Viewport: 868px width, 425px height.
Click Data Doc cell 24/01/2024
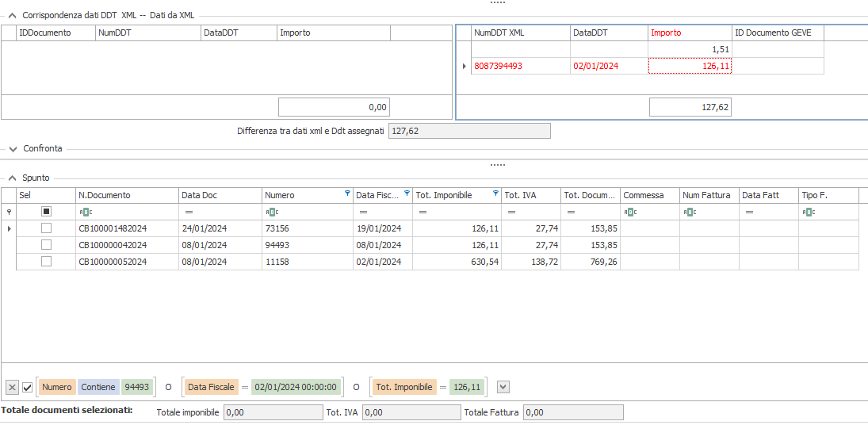pos(220,228)
